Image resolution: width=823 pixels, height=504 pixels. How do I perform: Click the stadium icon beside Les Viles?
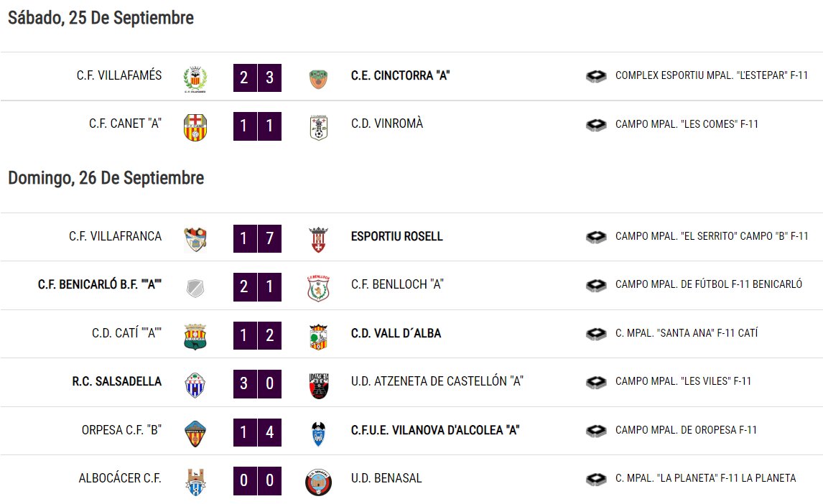click(596, 382)
